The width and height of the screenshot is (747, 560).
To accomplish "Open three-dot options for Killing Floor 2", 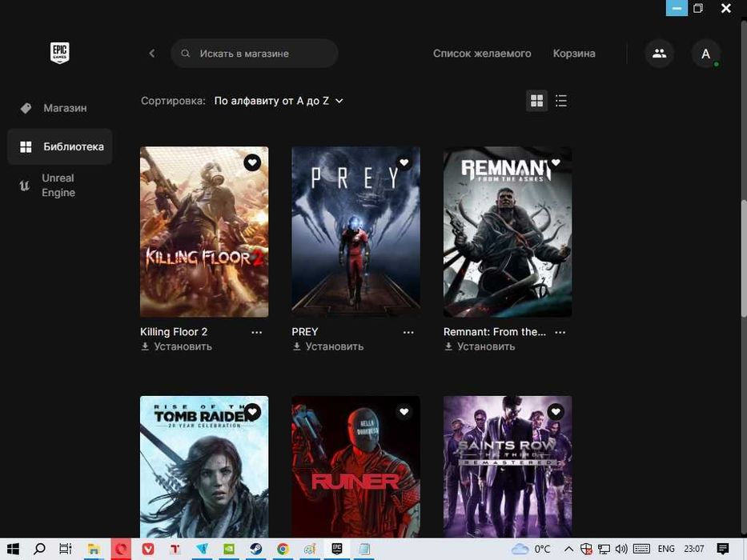I will coord(256,332).
